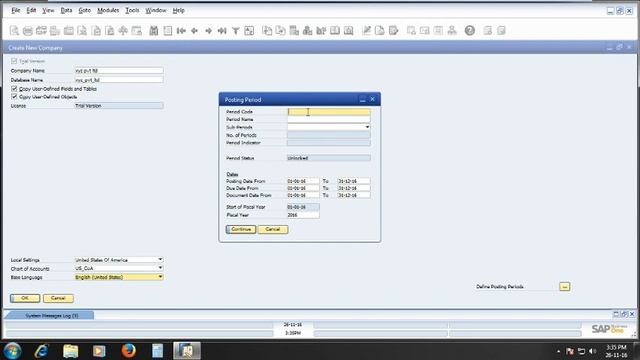Go to the Next Record arrow
The width and height of the screenshot is (640, 360).
click(208, 31)
